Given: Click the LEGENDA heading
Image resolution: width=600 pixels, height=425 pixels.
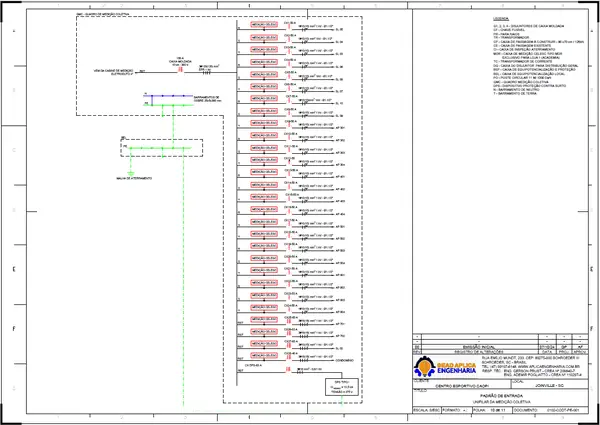Looking at the screenshot, I should click(x=501, y=18).
